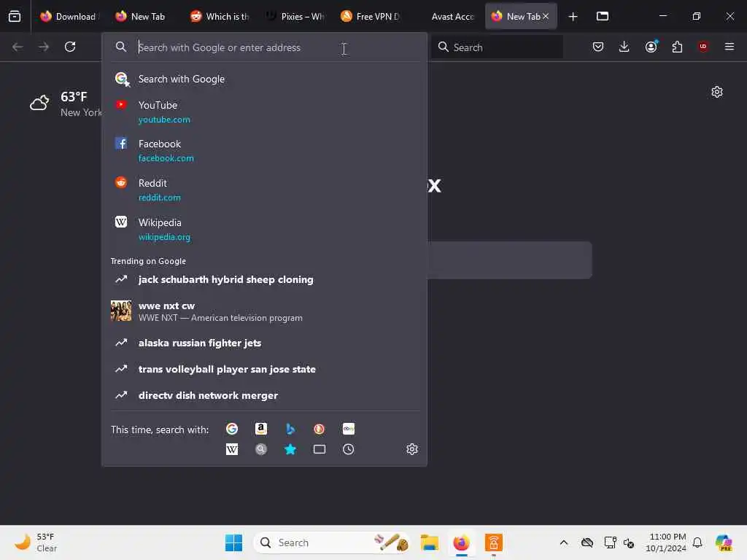
Task: Switch to the Free VPN tab
Action: 371,16
